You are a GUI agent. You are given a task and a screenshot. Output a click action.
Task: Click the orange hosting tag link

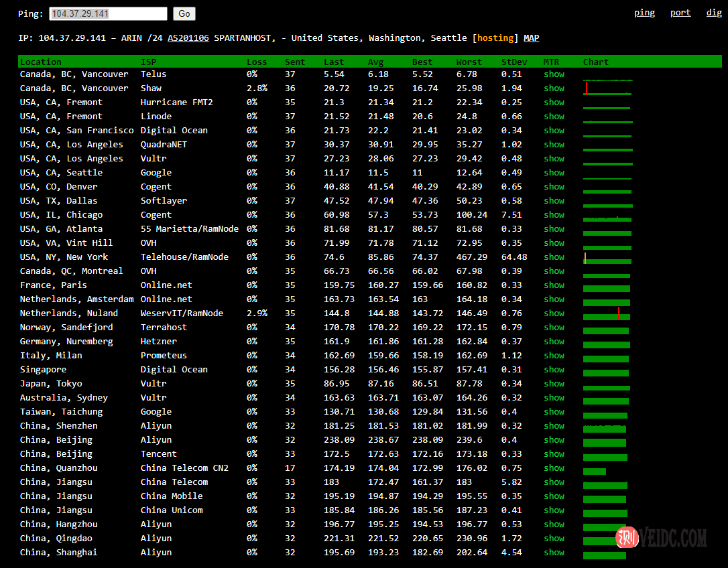click(x=495, y=38)
